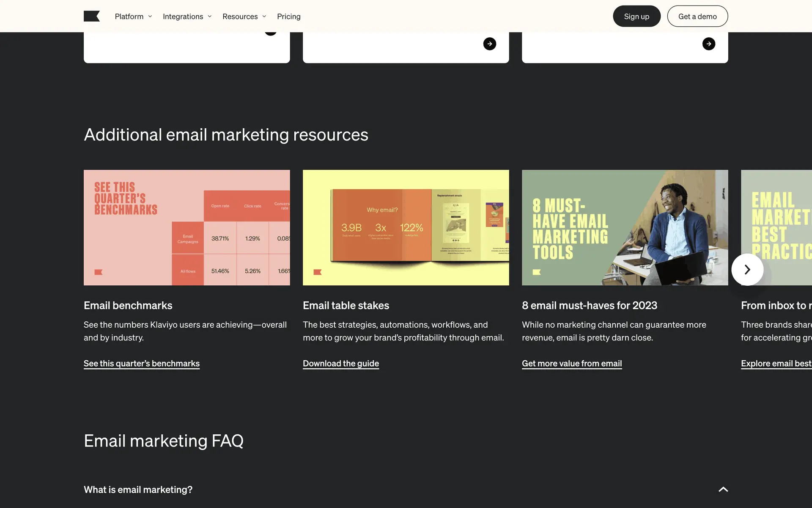The image size is (812, 508).
Task: Click the Get a demo button
Action: click(x=697, y=17)
